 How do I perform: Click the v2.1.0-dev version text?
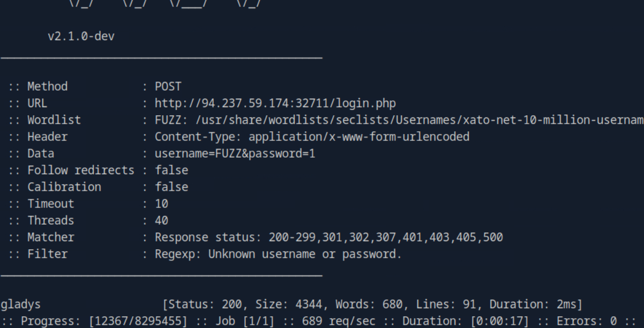pos(81,37)
